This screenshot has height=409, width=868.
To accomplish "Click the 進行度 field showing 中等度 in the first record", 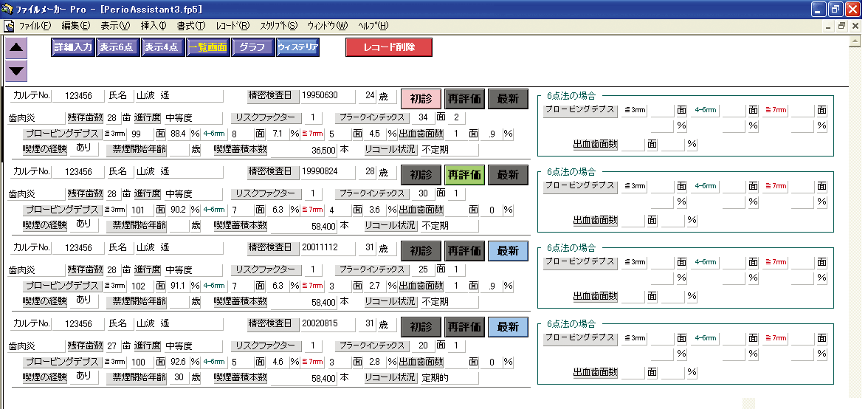I will tap(191, 117).
